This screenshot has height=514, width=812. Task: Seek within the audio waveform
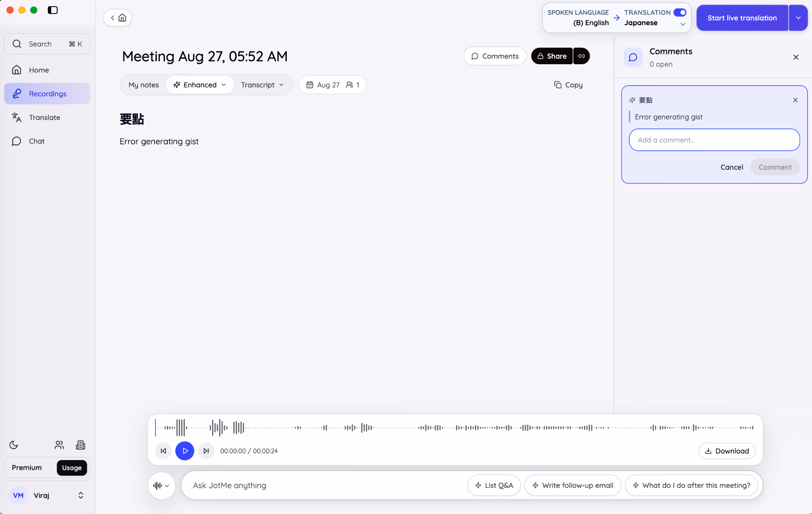[455, 428]
